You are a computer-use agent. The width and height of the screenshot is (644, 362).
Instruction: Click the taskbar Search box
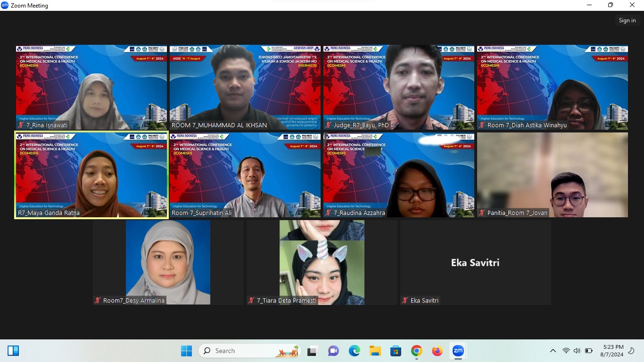250,351
